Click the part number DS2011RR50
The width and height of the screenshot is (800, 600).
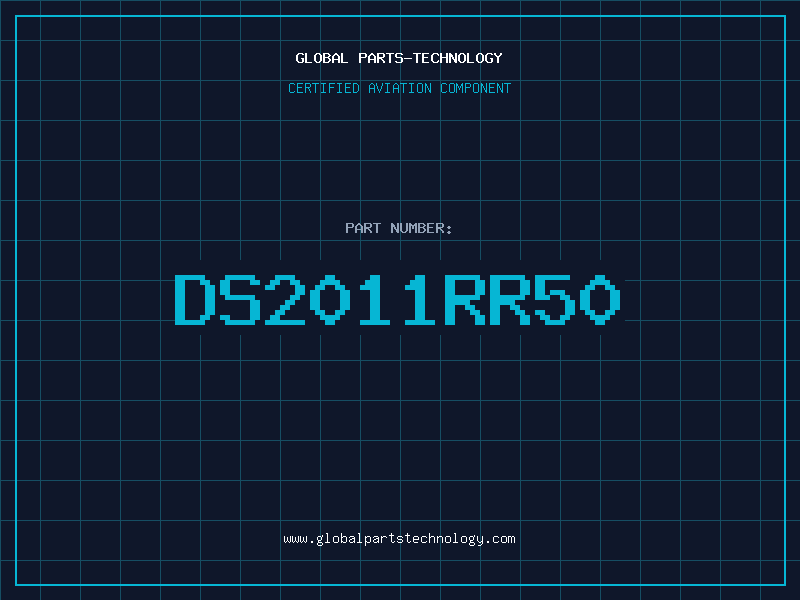[398, 300]
